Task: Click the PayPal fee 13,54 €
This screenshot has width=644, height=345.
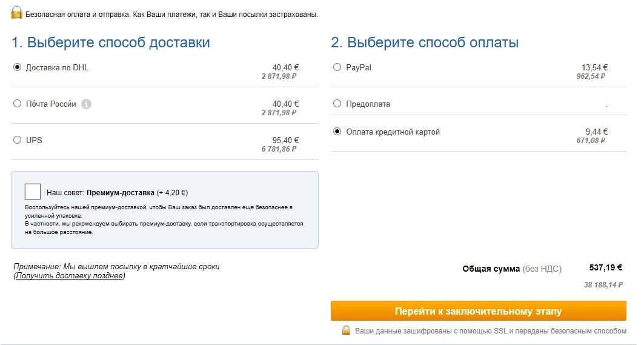Action: click(594, 67)
